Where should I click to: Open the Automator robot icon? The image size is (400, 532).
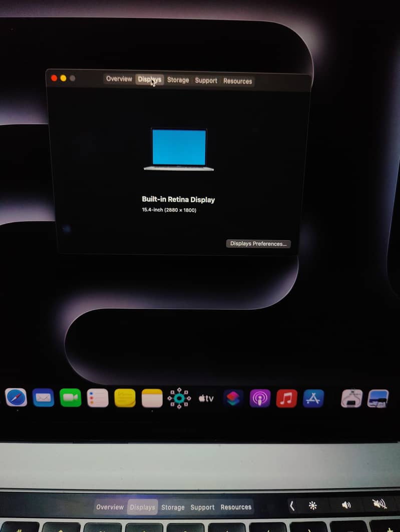click(x=351, y=398)
